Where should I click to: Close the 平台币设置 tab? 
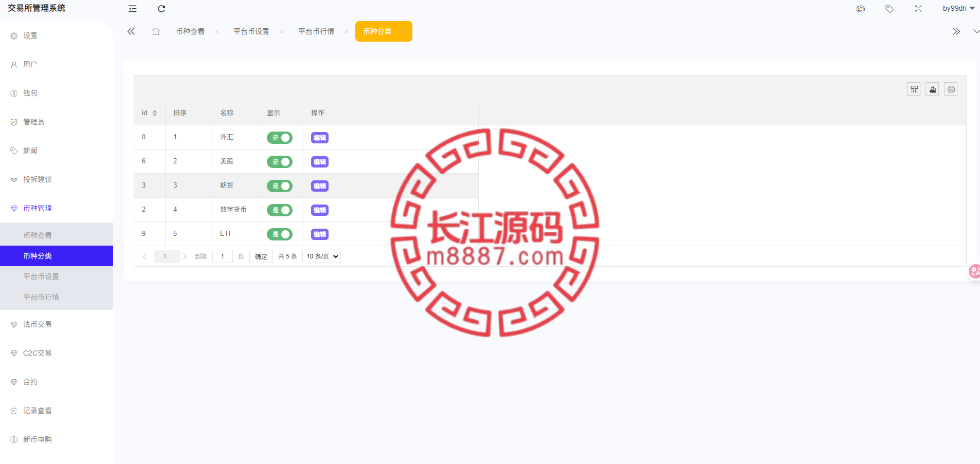(282, 32)
